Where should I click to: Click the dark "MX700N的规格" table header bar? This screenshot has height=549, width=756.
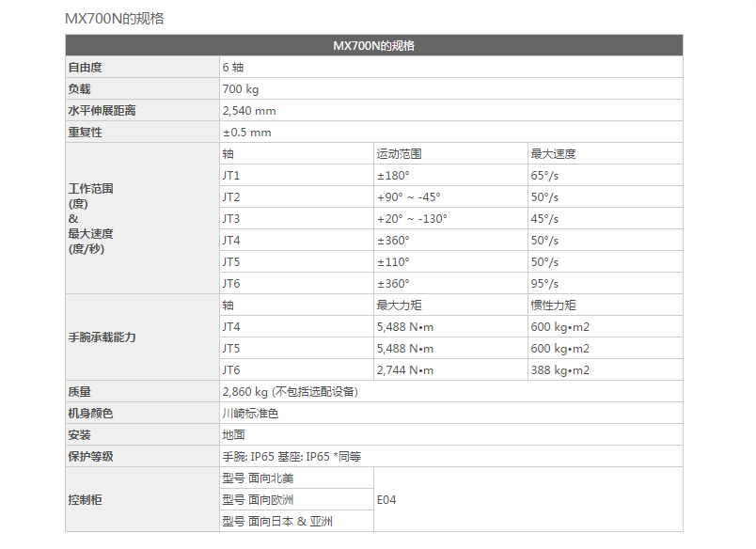pos(373,45)
